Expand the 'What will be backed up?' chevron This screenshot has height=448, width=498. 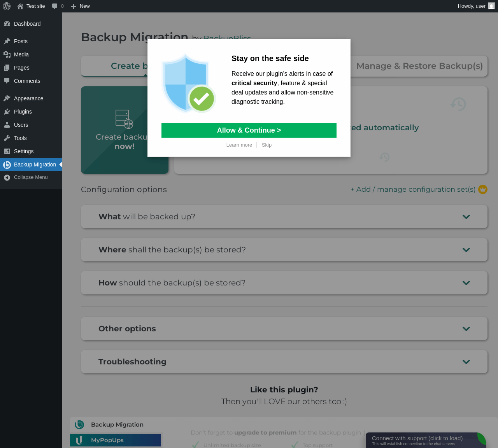click(x=466, y=217)
